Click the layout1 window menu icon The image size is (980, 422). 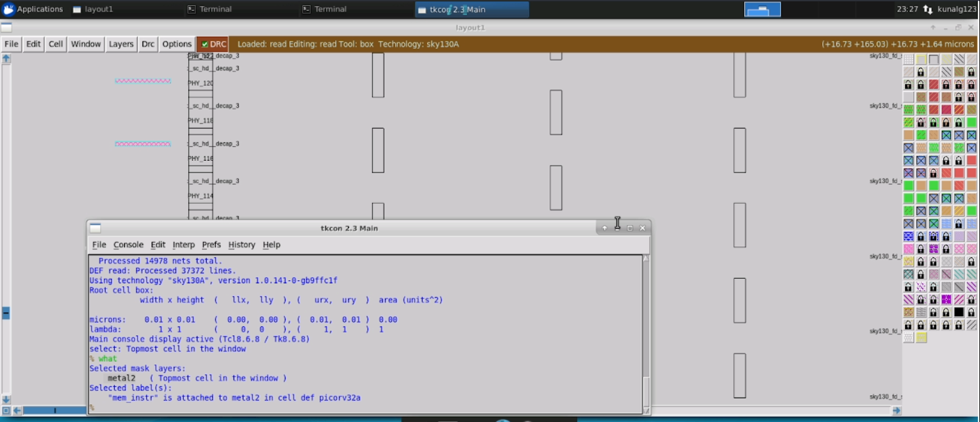pyautogui.click(x=7, y=28)
